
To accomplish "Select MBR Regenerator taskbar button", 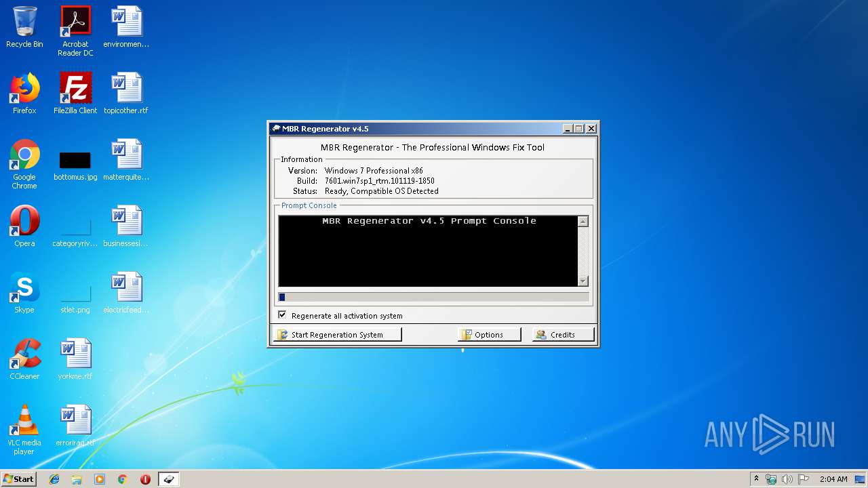I will pos(168,479).
